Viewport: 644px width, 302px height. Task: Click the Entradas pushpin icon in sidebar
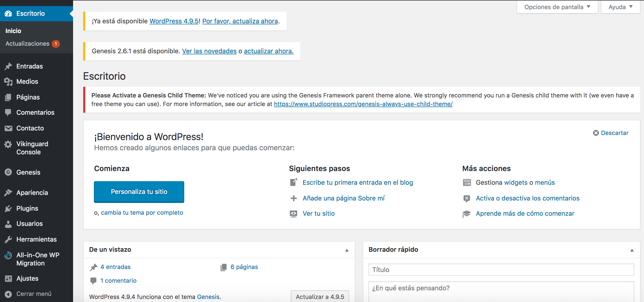8,66
